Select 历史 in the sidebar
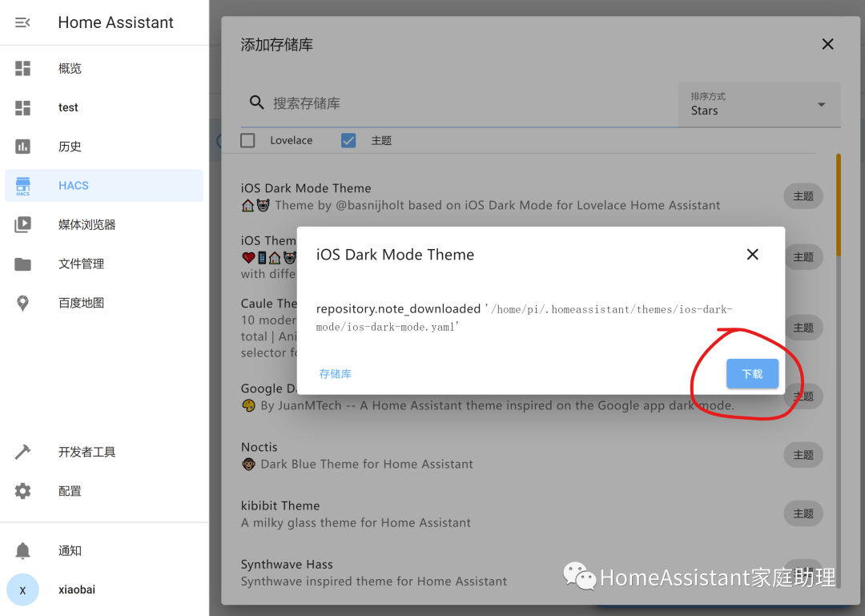Viewport: 865px width, 616px height. point(103,147)
